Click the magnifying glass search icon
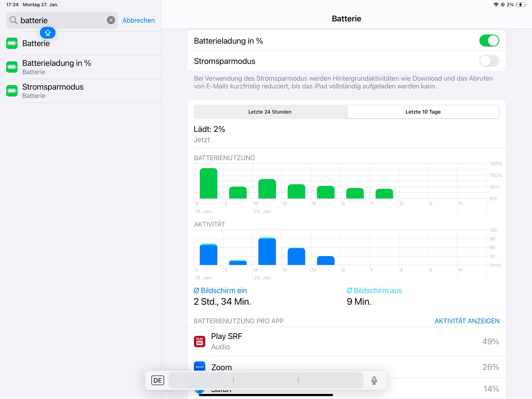The height and width of the screenshot is (399, 532). coord(13,20)
